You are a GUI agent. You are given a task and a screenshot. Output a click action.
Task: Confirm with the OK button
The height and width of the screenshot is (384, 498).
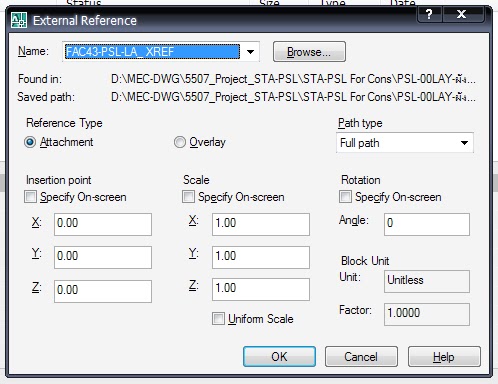[x=279, y=357]
